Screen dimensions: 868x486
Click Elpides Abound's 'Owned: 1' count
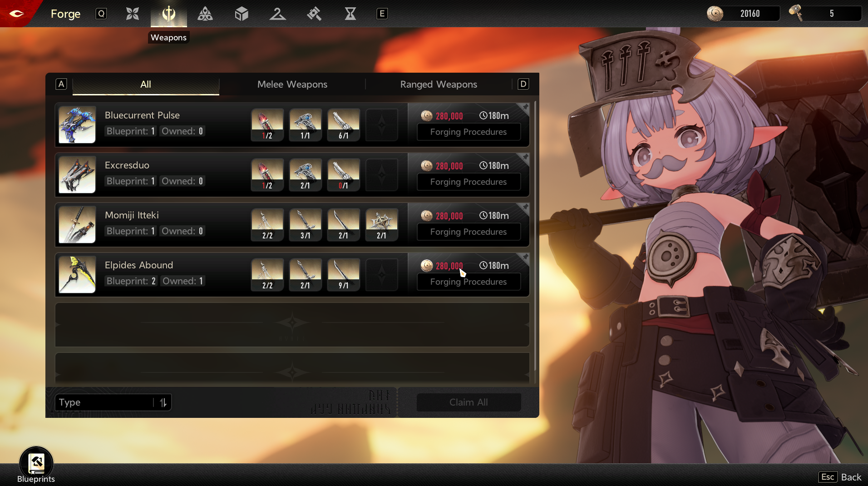pos(182,281)
